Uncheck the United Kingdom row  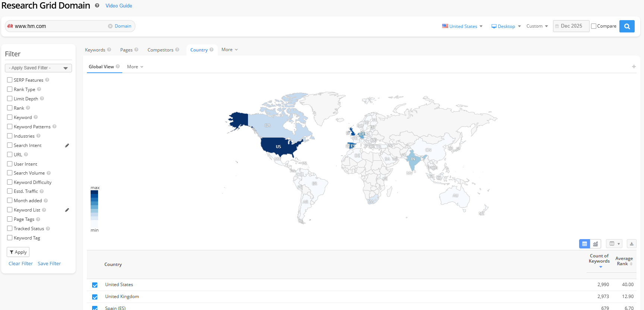pos(95,297)
